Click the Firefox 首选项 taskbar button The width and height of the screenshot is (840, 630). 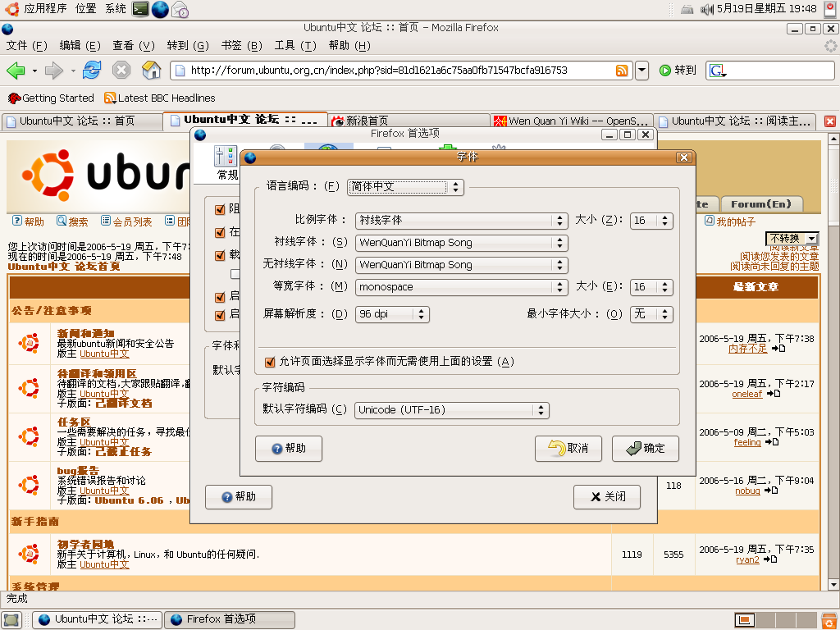[230, 620]
